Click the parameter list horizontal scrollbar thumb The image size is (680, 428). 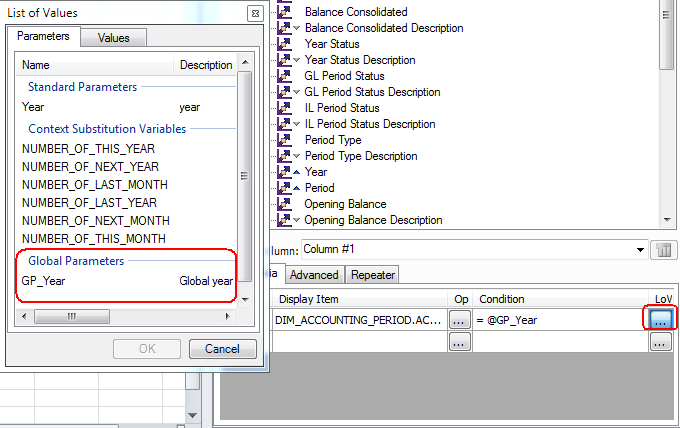tap(72, 317)
